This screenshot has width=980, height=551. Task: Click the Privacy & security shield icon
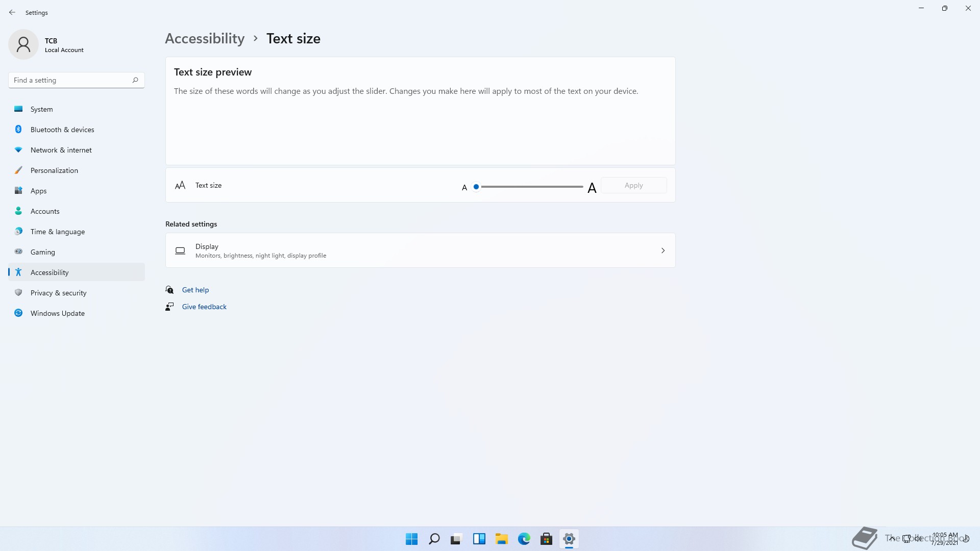pos(18,293)
